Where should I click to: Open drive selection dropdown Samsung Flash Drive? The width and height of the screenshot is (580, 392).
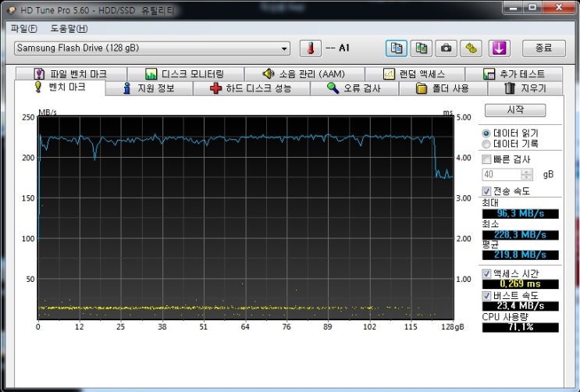(152, 48)
